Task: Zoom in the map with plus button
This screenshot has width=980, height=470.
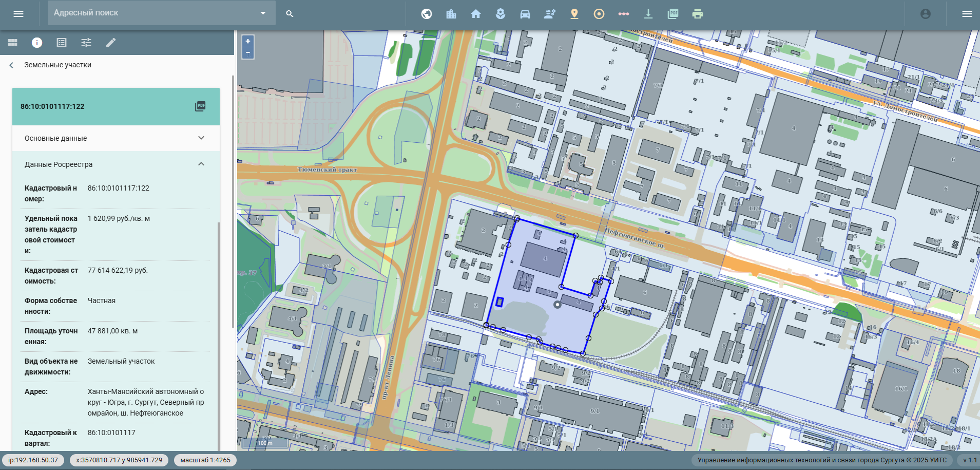Action: tap(248, 42)
